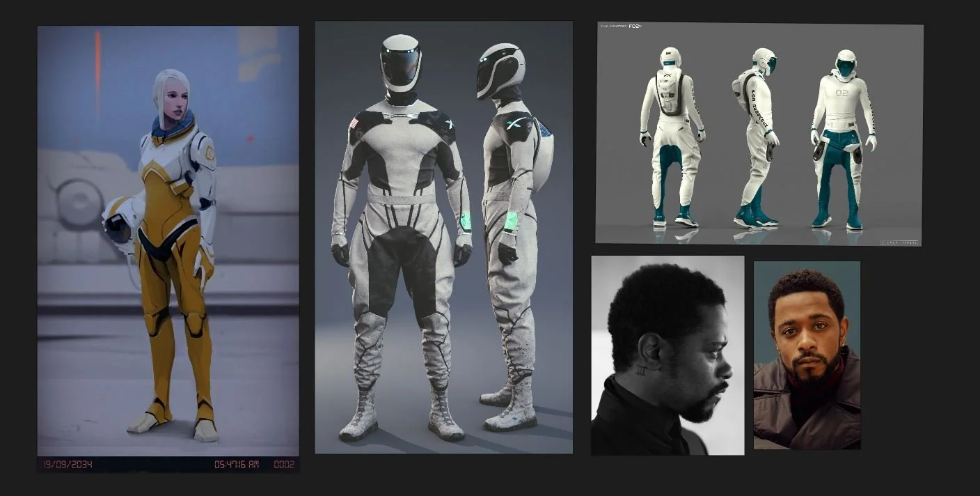Select the black-and-white side profile portrait photo
The width and height of the screenshot is (980, 496).
pos(667,355)
